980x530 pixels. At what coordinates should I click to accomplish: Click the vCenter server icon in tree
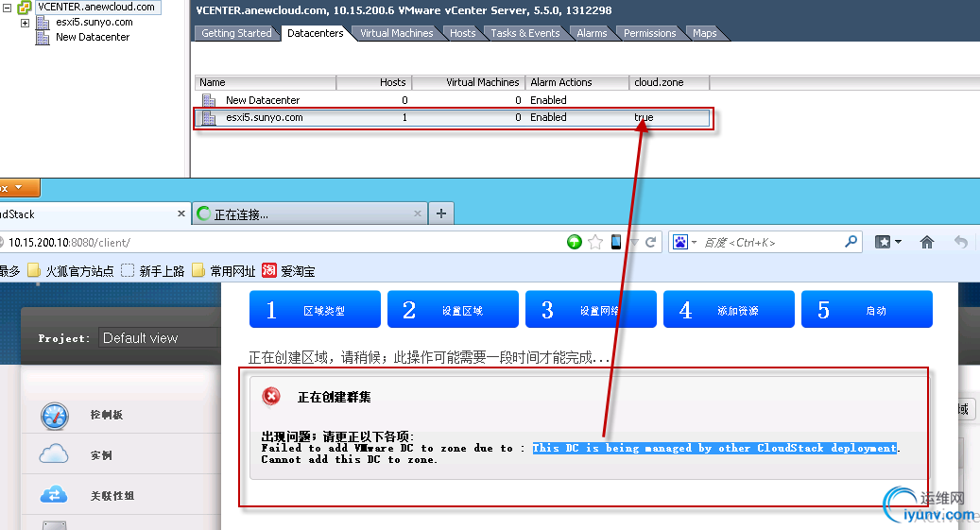point(25,8)
